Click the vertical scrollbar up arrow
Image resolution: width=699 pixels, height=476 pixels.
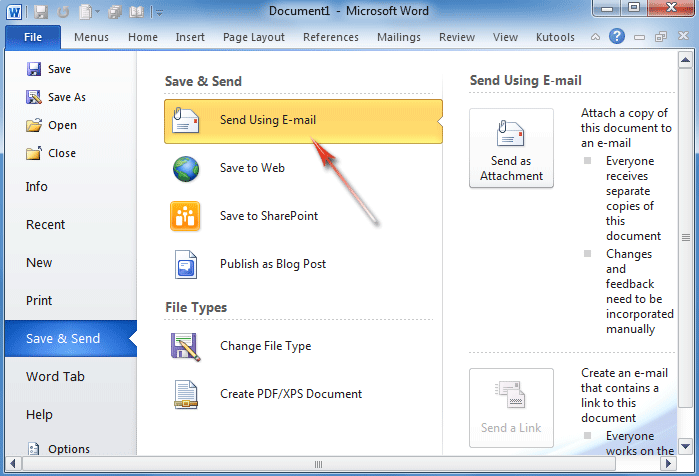coord(685,60)
